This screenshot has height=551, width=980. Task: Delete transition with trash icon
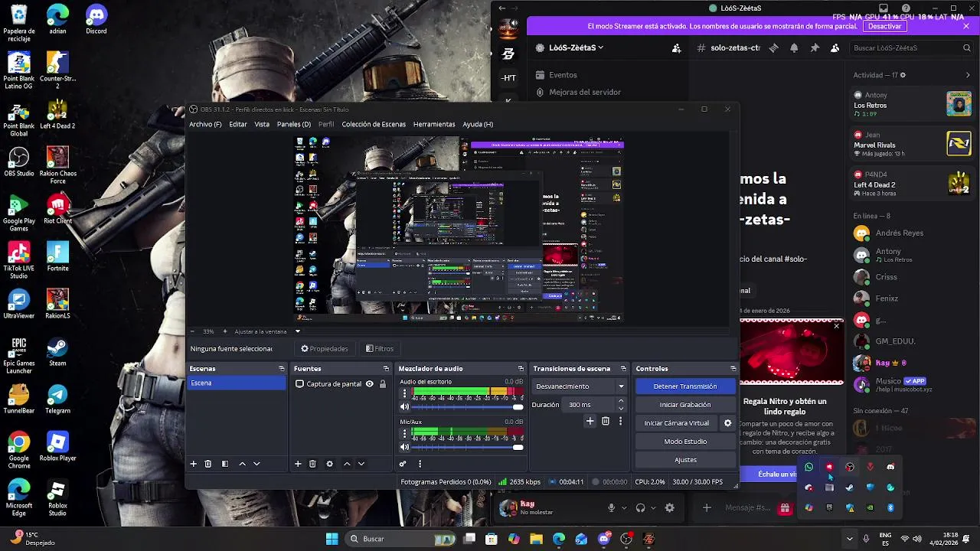click(606, 421)
